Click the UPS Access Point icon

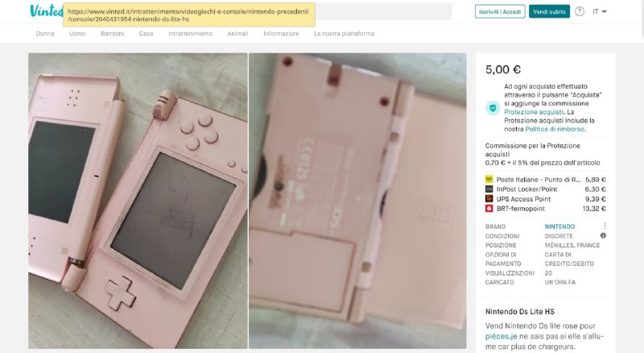(489, 199)
